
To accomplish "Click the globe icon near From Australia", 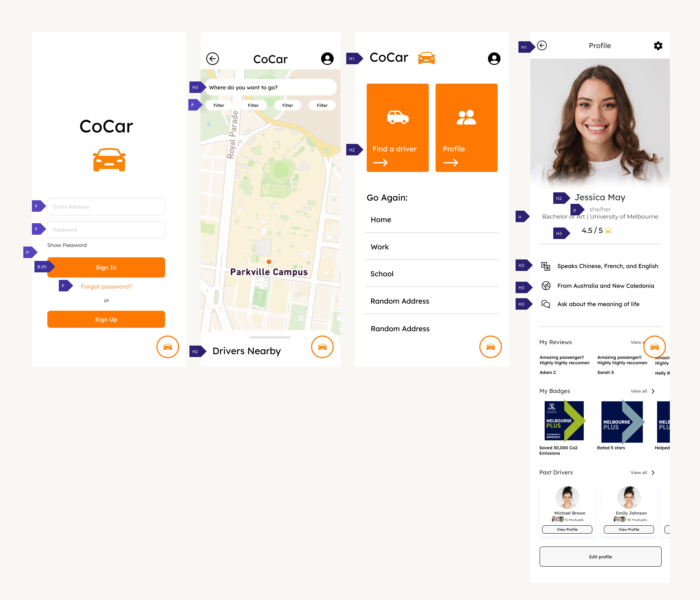I will (x=546, y=286).
